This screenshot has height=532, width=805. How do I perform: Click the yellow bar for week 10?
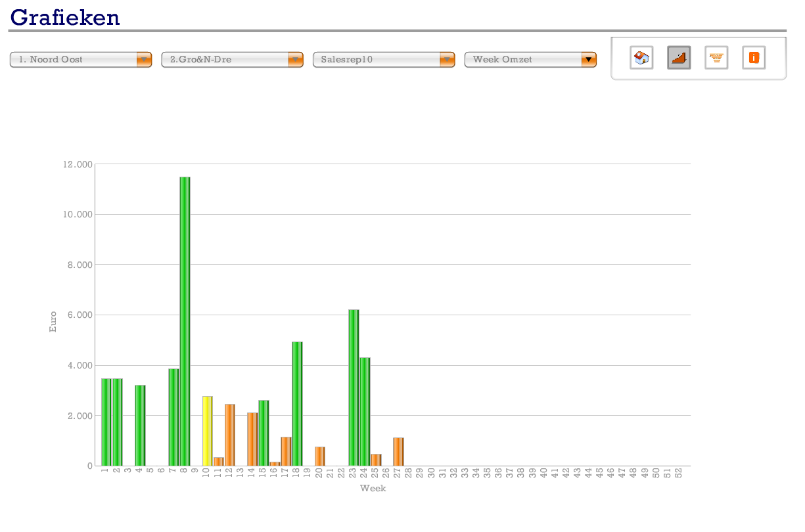(207, 431)
